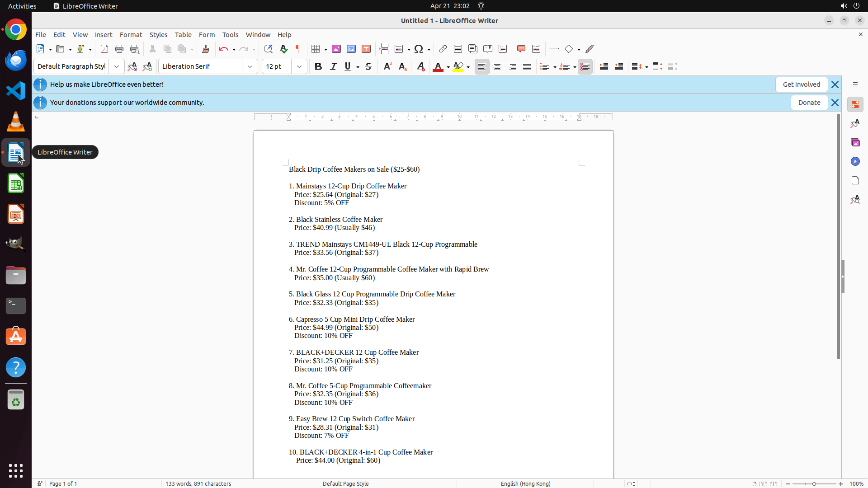The width and height of the screenshot is (868, 488).
Task: Open LibreOffice Calc from the dock
Action: 16,183
